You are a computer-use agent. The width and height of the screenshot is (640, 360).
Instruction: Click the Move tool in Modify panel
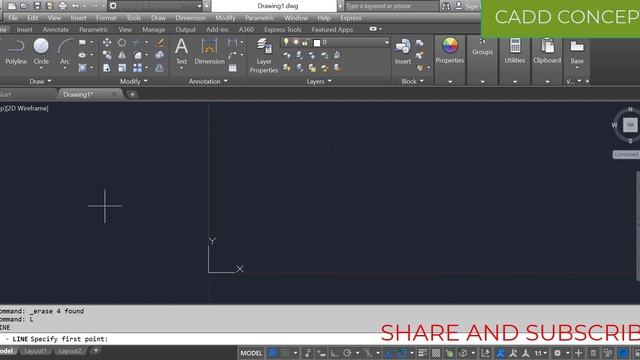[107, 42]
